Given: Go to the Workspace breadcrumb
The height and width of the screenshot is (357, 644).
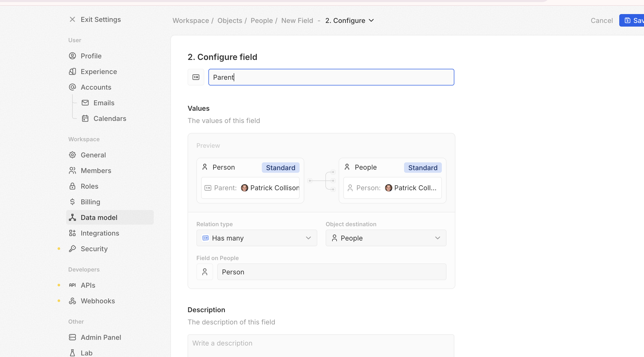Looking at the screenshot, I should [191, 21].
